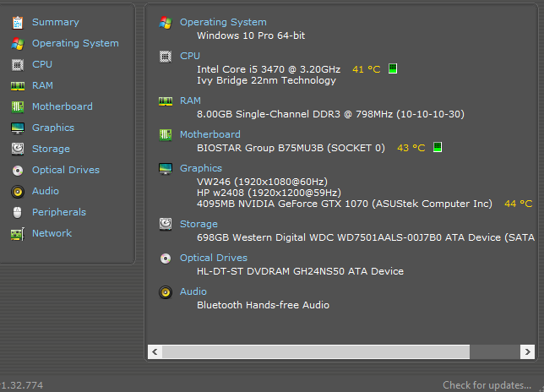This screenshot has height=392, width=544.
Task: Click the Optical Drives disc icon in summary pane
Action: [166, 259]
